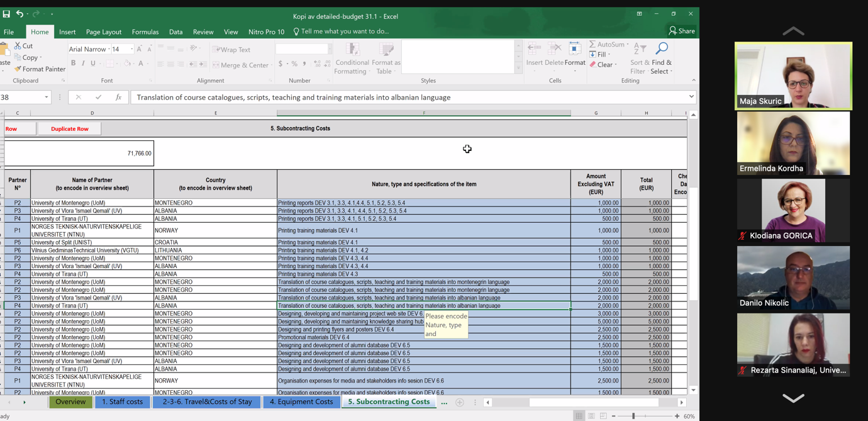The width and height of the screenshot is (868, 421).
Task: Click the Conditional Formatting icon
Action: coord(352,50)
